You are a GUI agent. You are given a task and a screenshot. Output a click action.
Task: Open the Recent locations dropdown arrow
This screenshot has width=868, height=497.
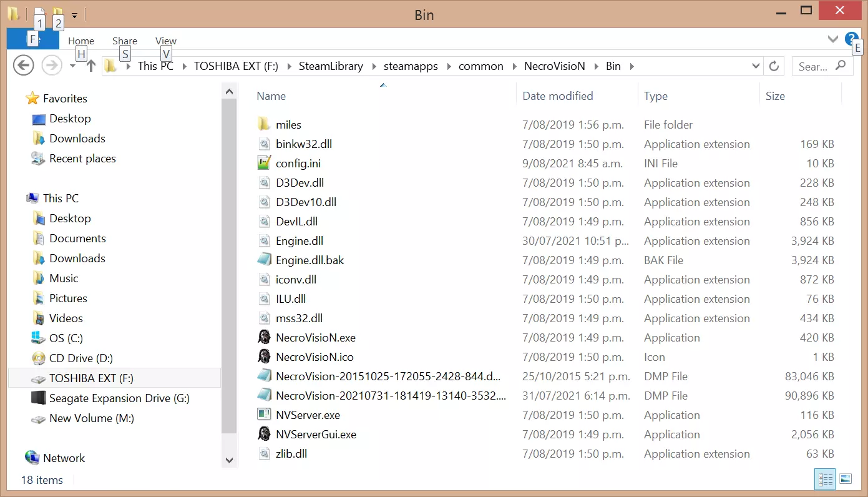[72, 66]
